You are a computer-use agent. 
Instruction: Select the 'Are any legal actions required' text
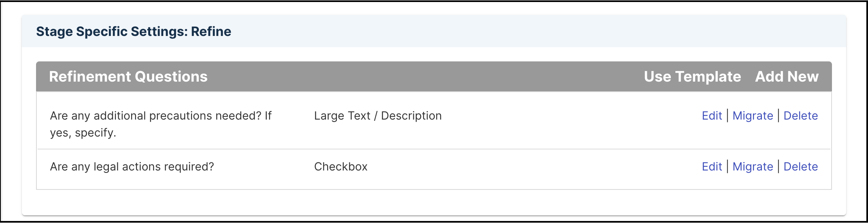tap(132, 166)
